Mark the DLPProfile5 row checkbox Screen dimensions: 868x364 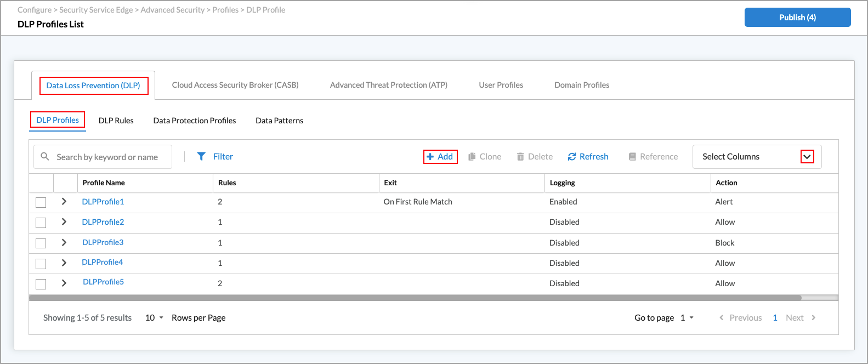41,284
